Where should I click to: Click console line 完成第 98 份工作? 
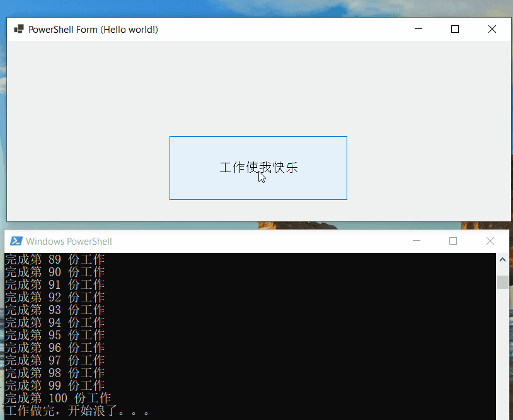55,373
